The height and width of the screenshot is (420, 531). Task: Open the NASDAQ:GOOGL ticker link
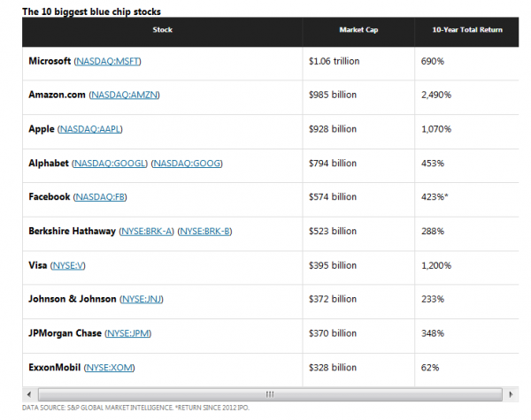click(110, 164)
